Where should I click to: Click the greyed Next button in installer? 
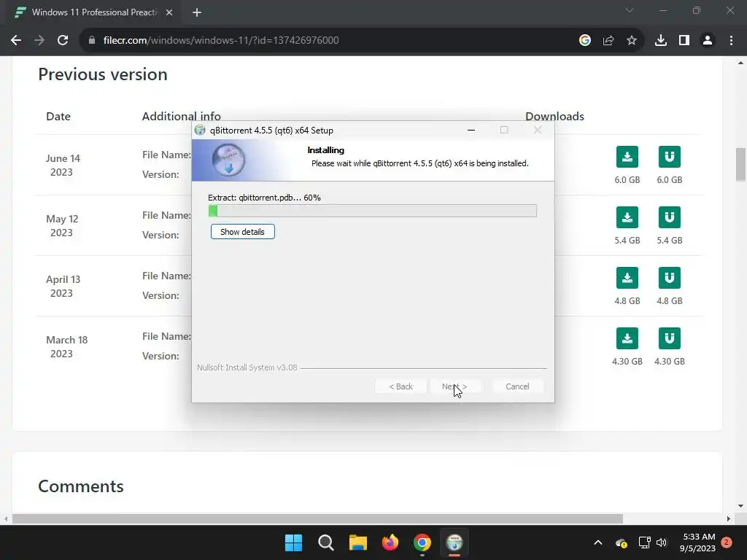coord(454,386)
